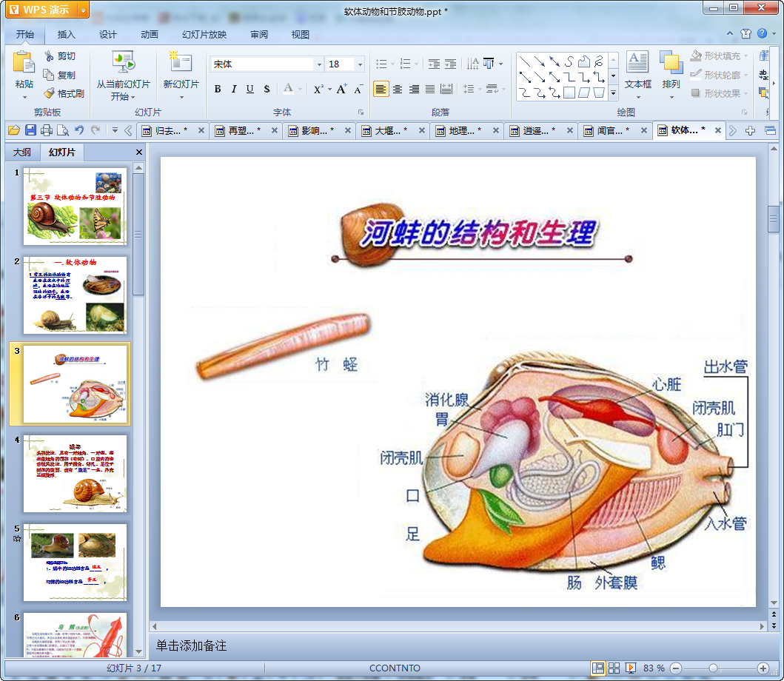Click the line spacing icon

click(469, 89)
